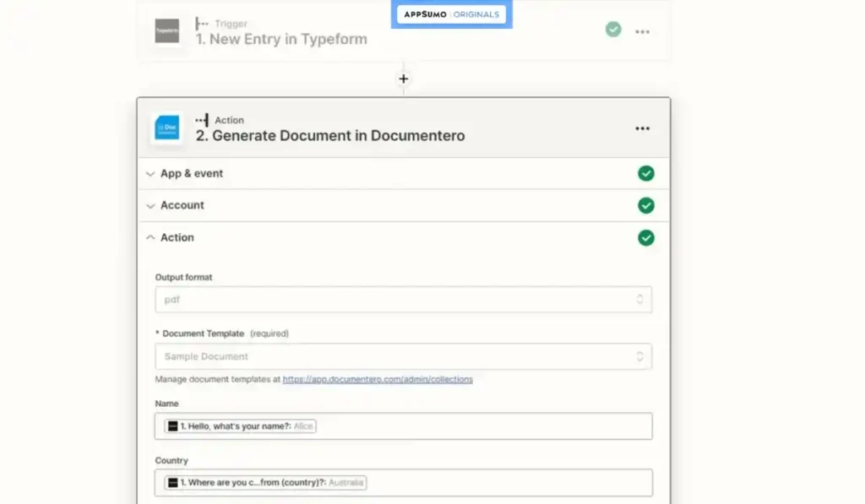Click the AppSumo Originals badge

click(451, 14)
